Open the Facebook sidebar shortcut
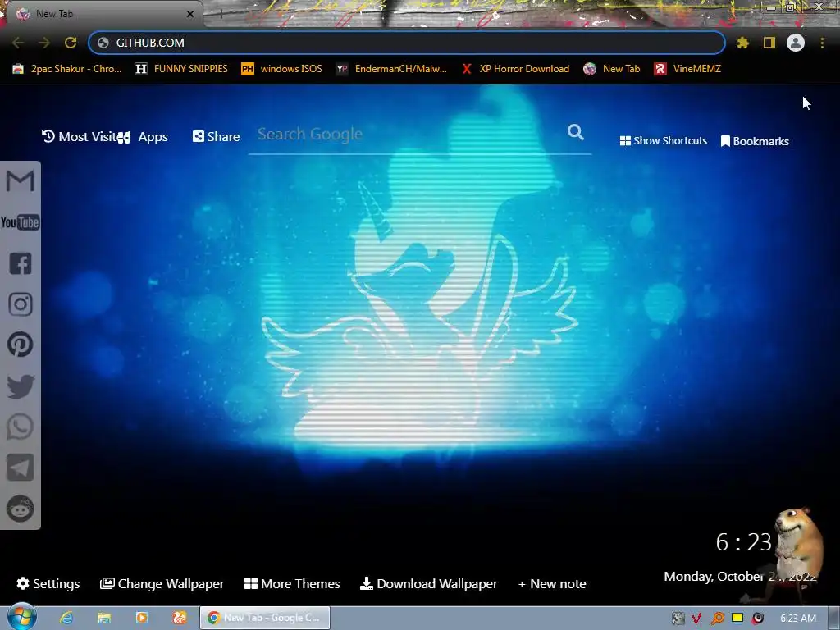The width and height of the screenshot is (840, 630). 21,263
